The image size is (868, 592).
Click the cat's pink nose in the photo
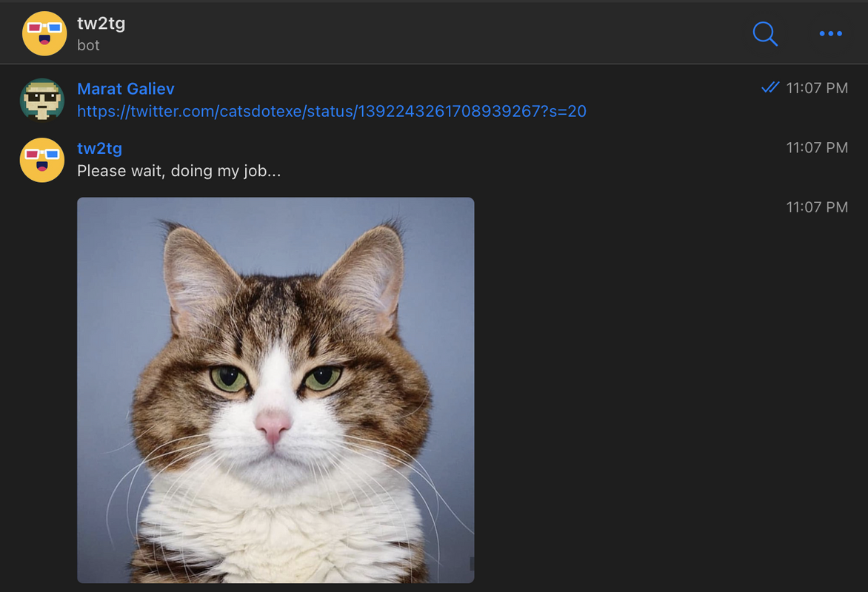(x=273, y=426)
